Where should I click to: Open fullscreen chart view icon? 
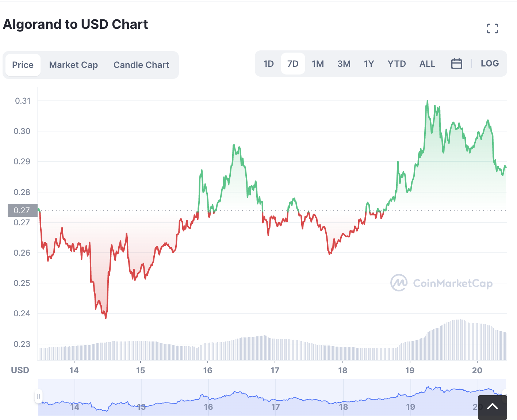(492, 28)
